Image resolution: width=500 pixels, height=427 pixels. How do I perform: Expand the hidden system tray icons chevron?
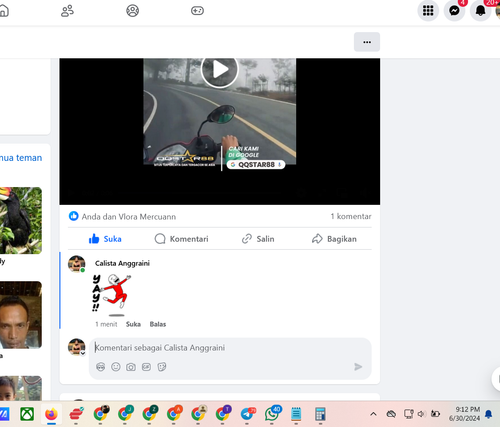(373, 414)
